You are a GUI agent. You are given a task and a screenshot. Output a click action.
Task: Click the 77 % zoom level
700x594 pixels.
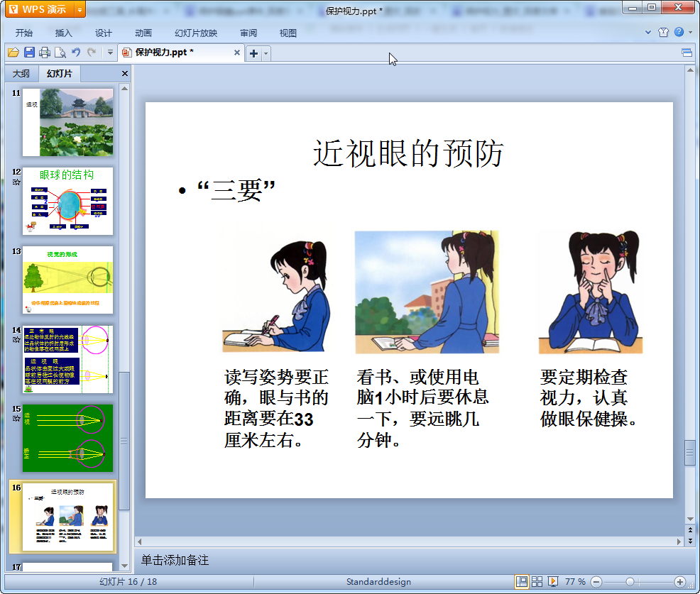[575, 581]
